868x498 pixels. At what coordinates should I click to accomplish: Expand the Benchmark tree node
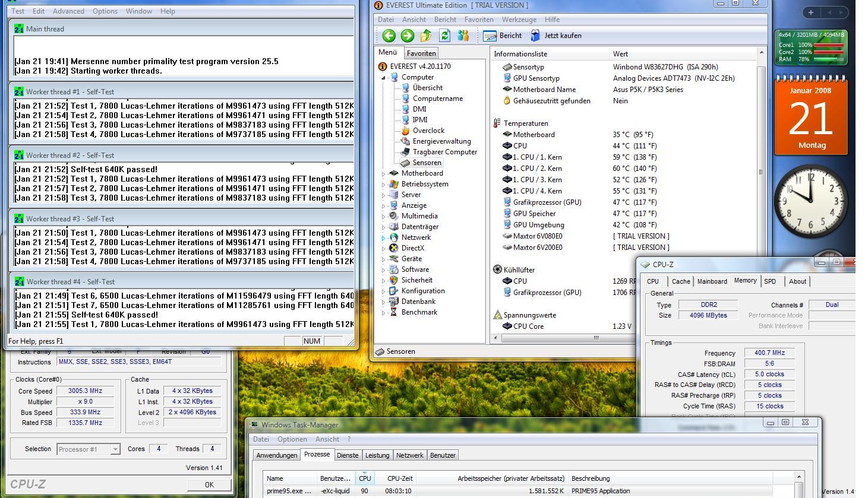[384, 312]
